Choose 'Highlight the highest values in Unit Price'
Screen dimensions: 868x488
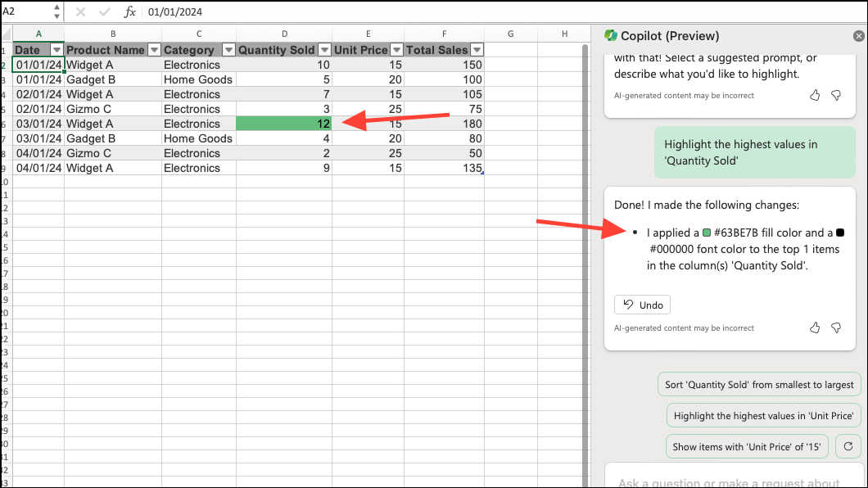[763, 415]
